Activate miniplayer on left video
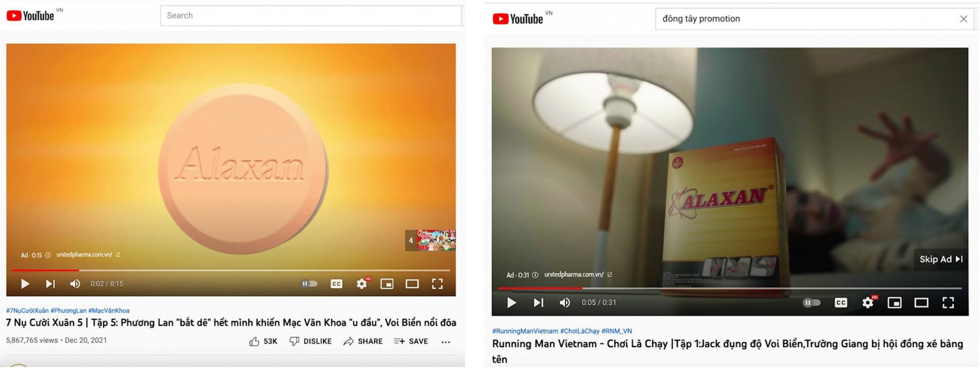 (x=387, y=284)
